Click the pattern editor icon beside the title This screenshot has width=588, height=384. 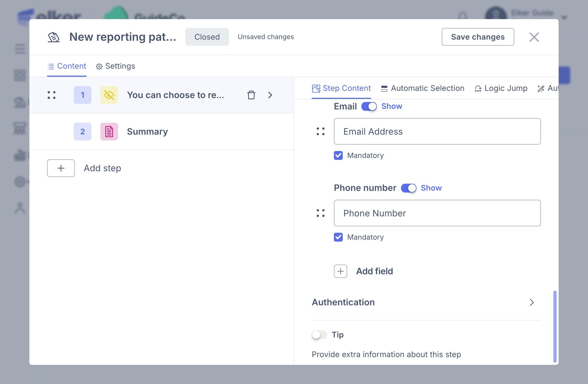coord(54,37)
